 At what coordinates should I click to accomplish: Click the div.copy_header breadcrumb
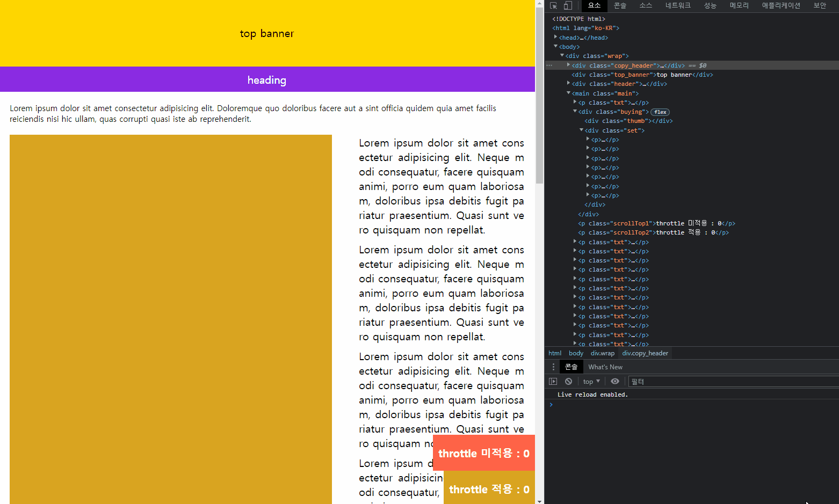(x=645, y=353)
